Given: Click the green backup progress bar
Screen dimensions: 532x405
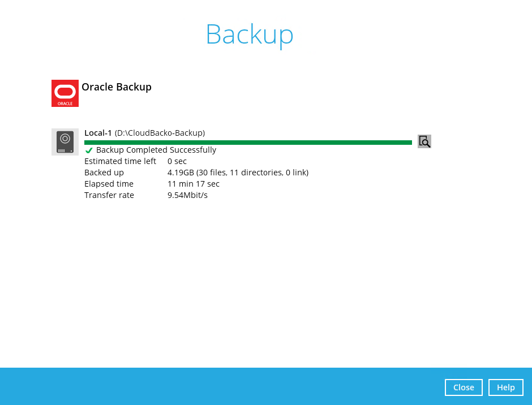Looking at the screenshot, I should (248, 143).
